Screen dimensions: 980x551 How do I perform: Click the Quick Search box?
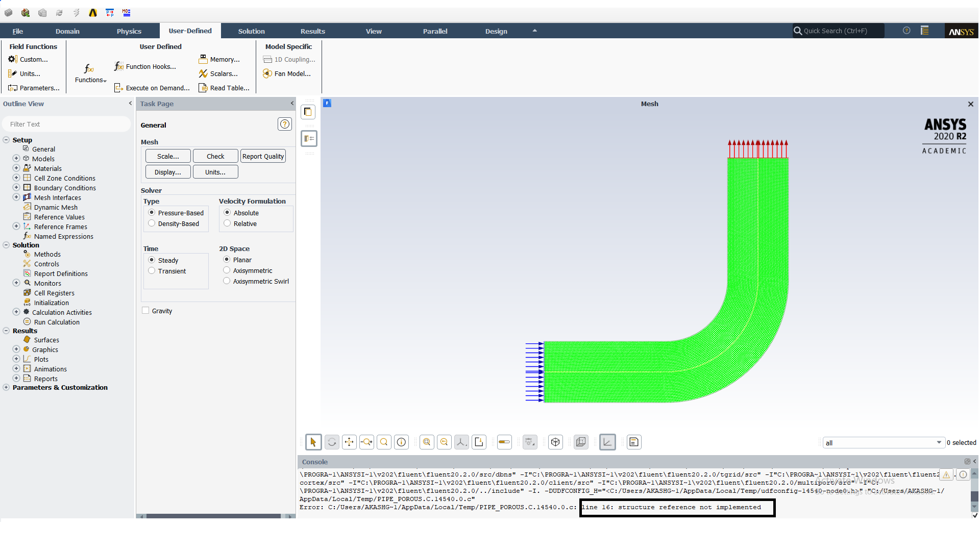(x=837, y=31)
